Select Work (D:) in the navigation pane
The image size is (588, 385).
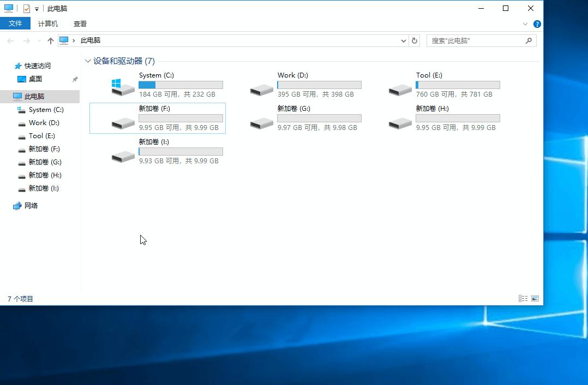click(x=44, y=123)
